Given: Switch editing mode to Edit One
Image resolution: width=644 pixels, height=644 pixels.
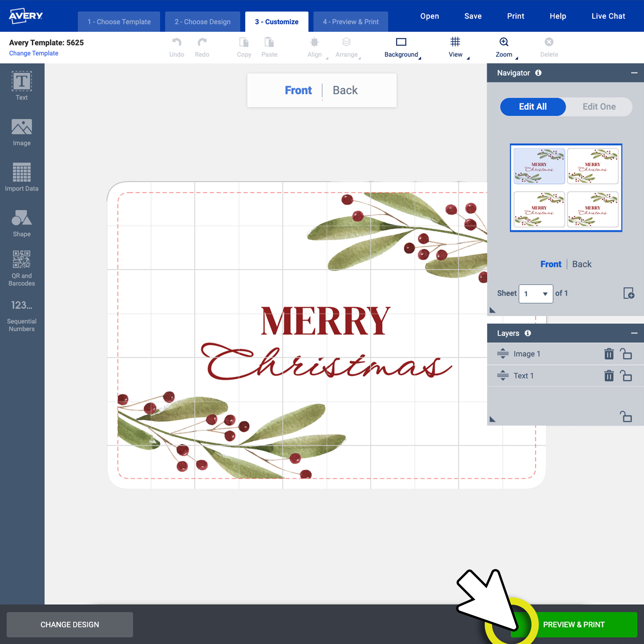Looking at the screenshot, I should (x=599, y=107).
